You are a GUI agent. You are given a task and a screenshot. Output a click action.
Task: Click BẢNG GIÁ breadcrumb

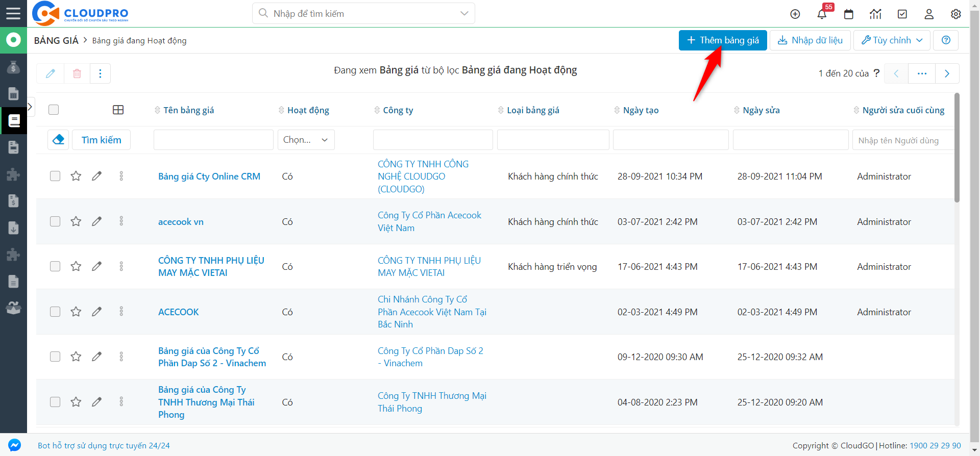point(56,40)
